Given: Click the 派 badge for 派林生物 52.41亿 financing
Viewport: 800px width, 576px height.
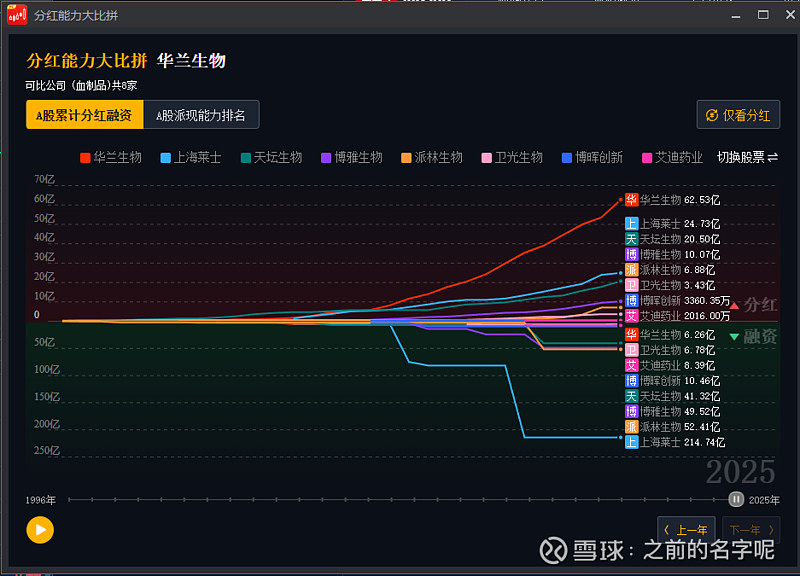Looking at the screenshot, I should click(632, 427).
